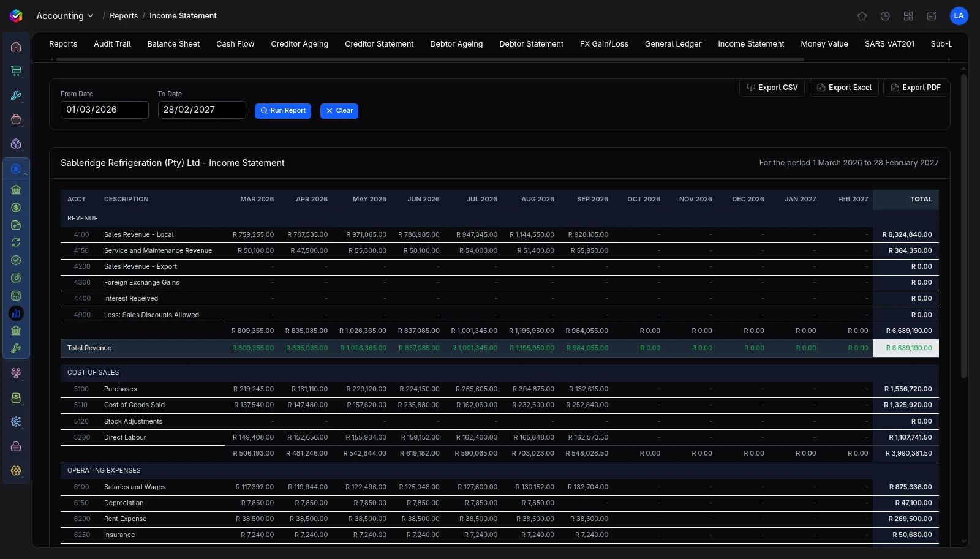Open the To Date picker field
This screenshot has height=559, width=980.
(x=202, y=110)
